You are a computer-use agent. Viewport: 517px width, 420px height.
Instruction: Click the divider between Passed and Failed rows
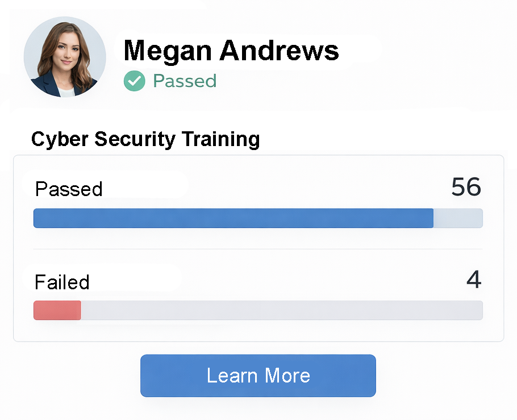click(258, 248)
